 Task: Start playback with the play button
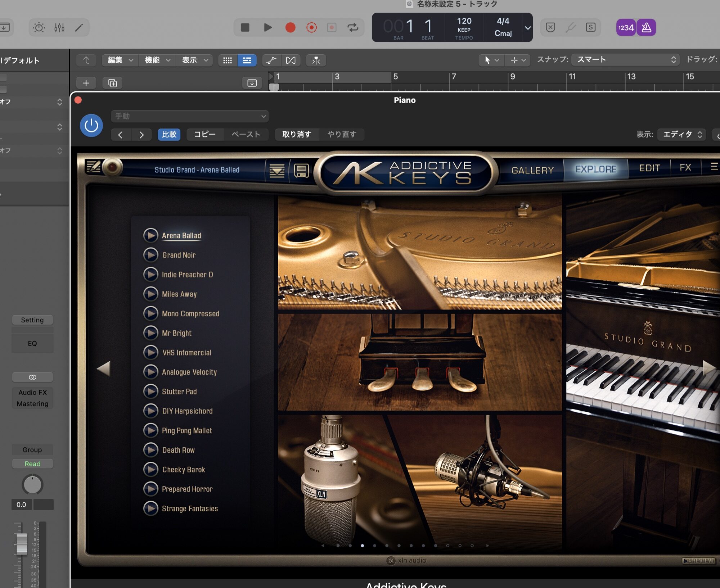click(267, 27)
